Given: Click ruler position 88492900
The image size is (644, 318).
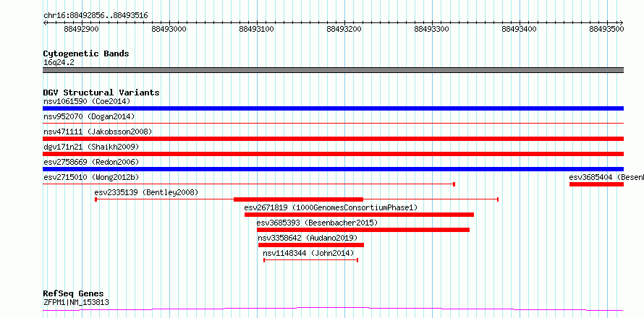Looking at the screenshot, I should (x=82, y=29).
